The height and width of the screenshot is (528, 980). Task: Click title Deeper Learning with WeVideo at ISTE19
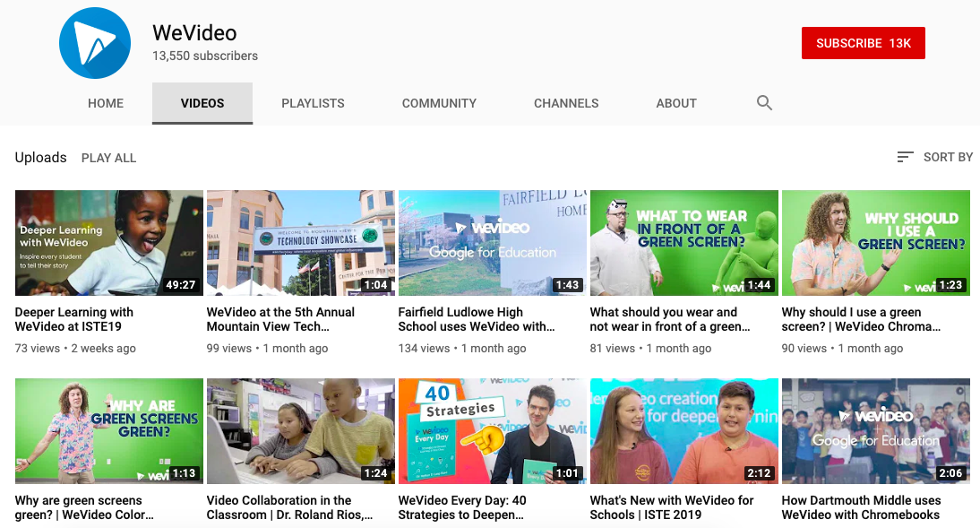(x=73, y=319)
